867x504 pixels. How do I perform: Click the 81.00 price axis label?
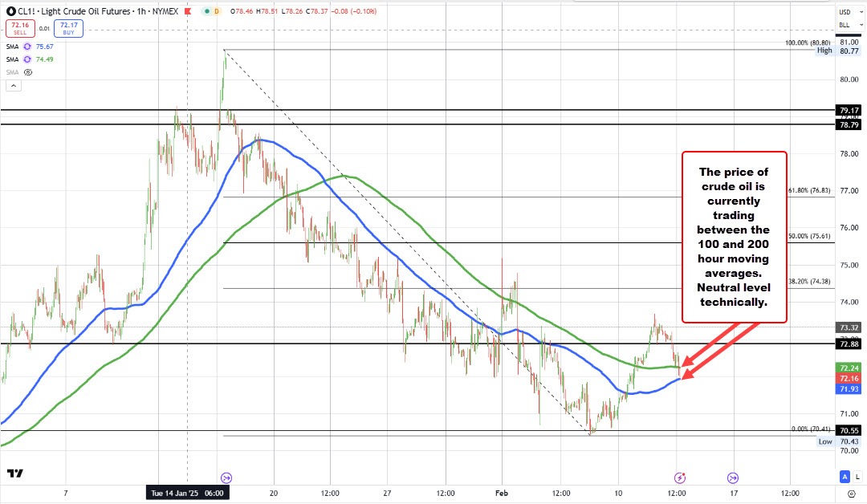click(849, 42)
